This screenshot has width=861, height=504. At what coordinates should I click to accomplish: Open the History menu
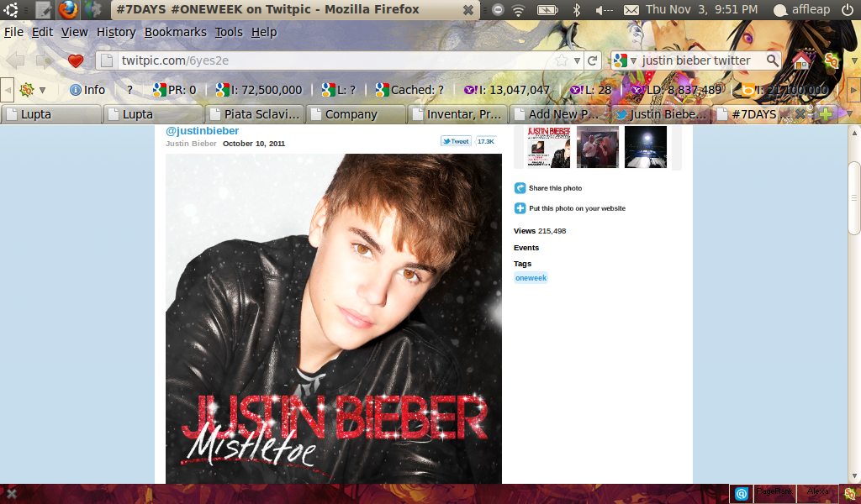click(x=116, y=33)
